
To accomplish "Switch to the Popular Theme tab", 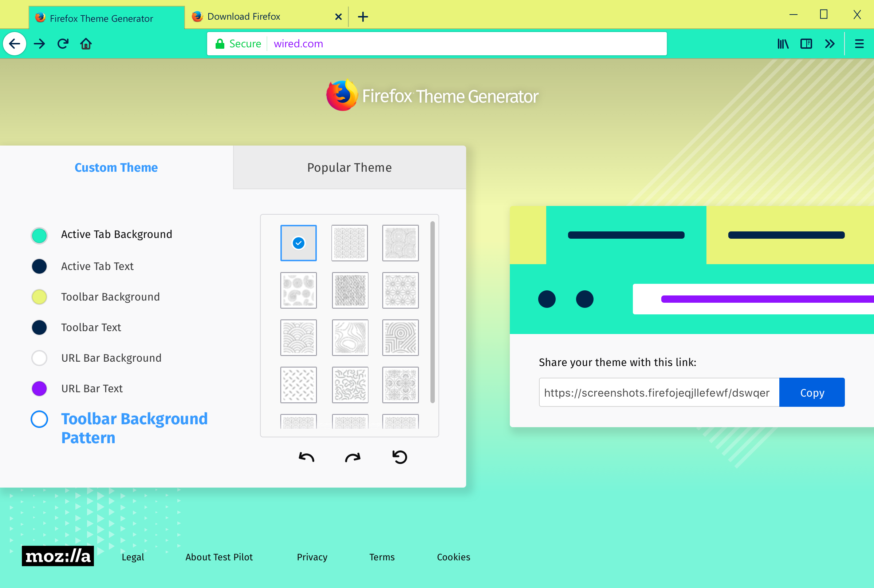I will 349,168.
